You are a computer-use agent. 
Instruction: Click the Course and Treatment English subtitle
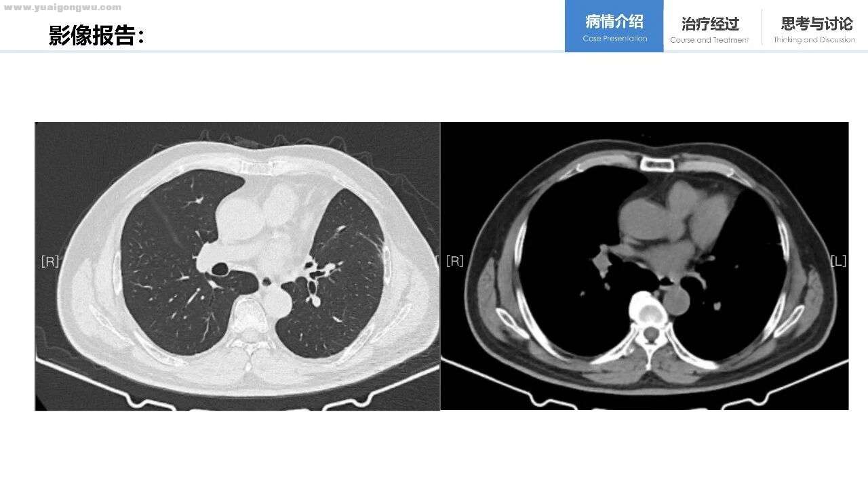coord(709,40)
